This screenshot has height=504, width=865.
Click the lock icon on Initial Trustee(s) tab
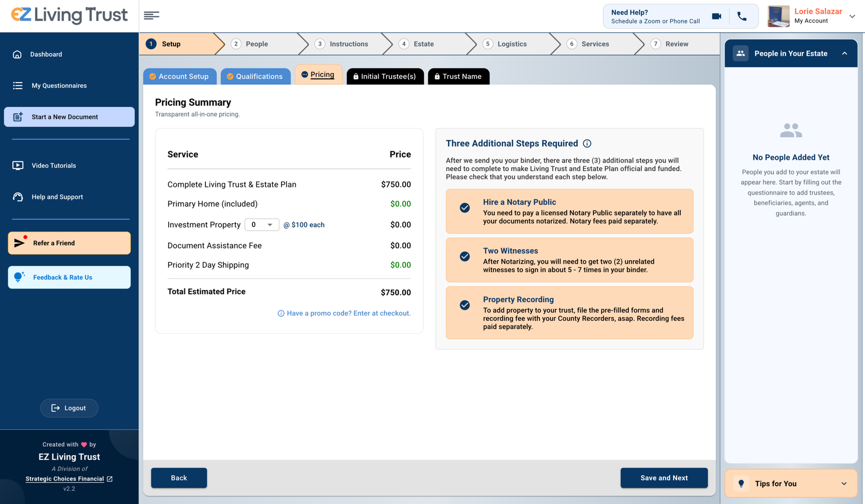click(x=356, y=77)
